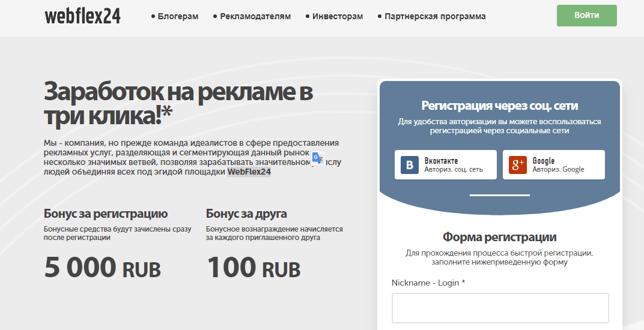Image resolution: width=644 pixels, height=330 pixels.
Task: Click text 'Для удобства авторизации вы можете воспользоваться'
Action: (x=499, y=121)
